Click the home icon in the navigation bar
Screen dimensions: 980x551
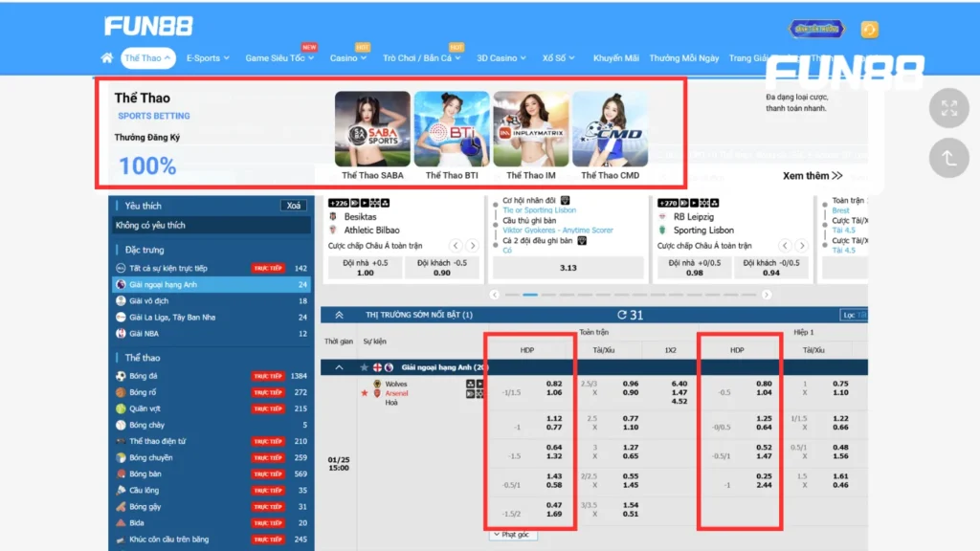106,57
